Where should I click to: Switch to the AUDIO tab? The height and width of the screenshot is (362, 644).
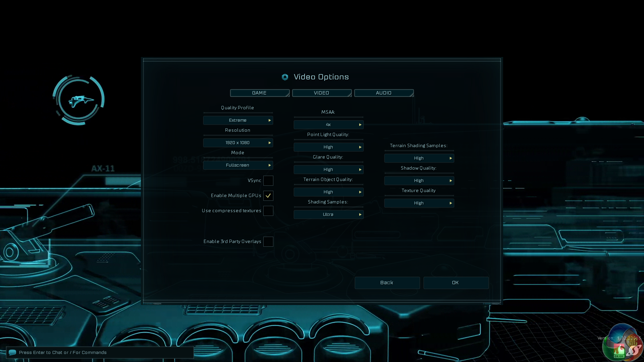[x=384, y=93]
